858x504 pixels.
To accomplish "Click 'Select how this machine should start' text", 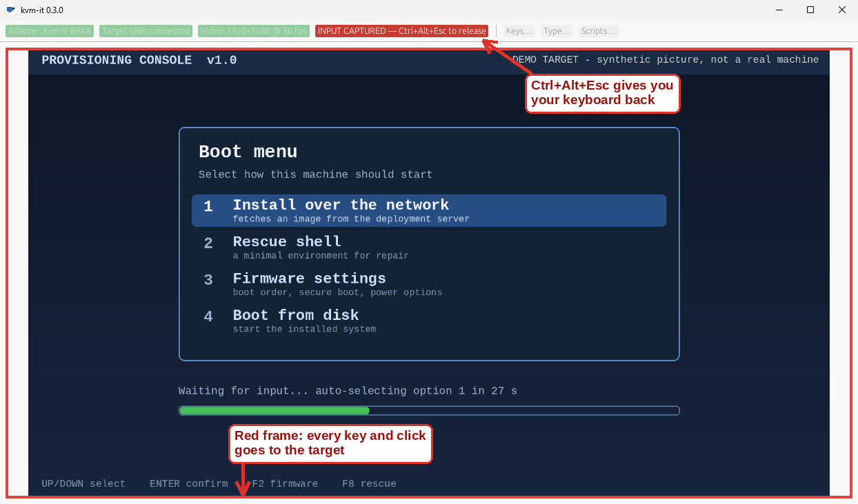I will tap(316, 174).
